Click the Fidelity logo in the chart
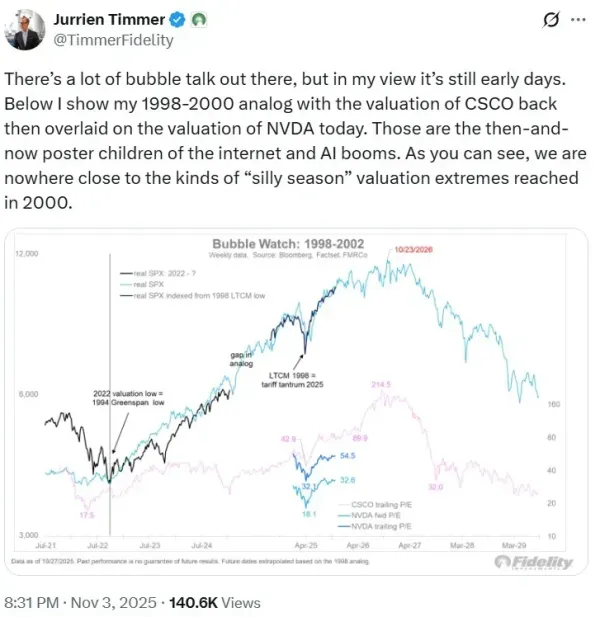Image resolution: width=600 pixels, height=617 pixels. [533, 563]
